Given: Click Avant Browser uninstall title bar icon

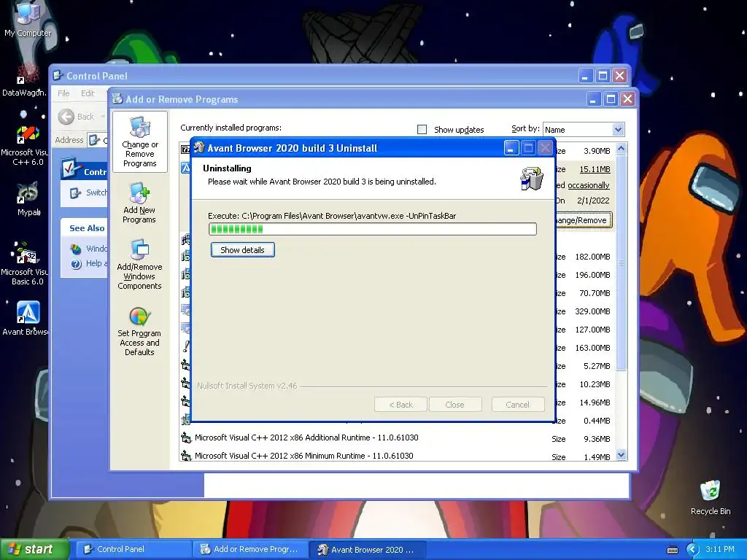Looking at the screenshot, I should (x=199, y=147).
